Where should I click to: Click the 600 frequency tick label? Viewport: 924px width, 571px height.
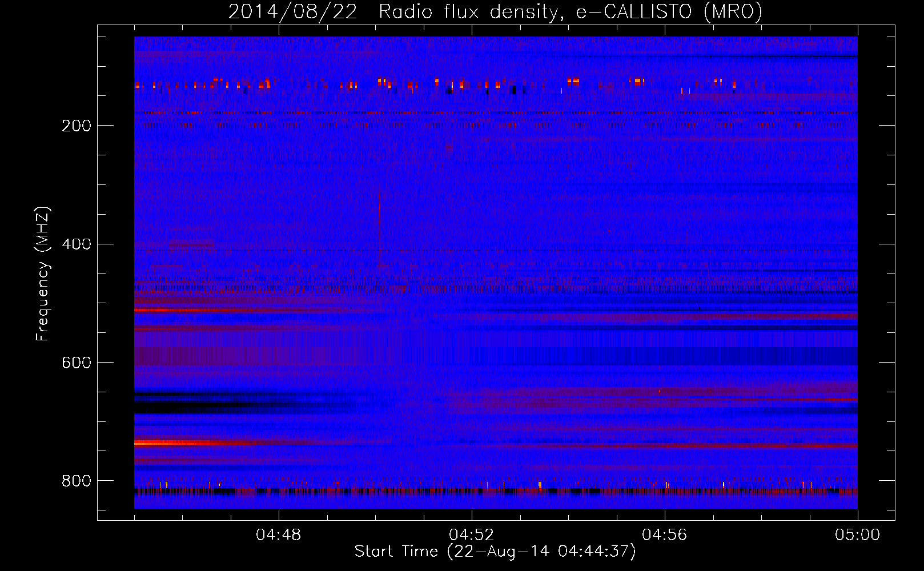point(77,363)
